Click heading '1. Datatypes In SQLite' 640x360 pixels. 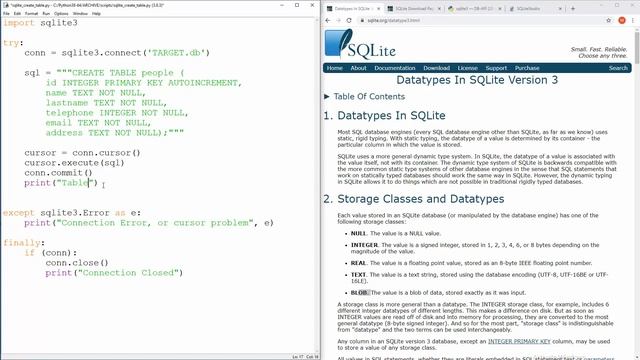(x=384, y=116)
